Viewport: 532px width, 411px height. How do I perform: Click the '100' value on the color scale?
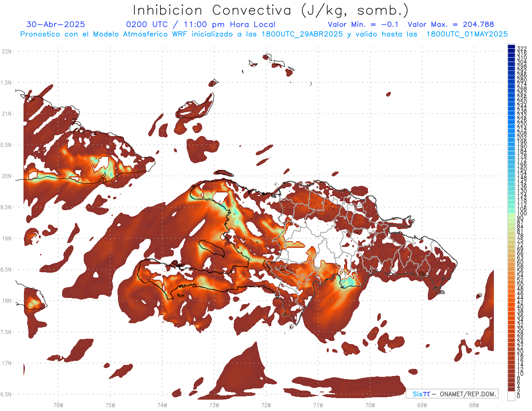click(x=521, y=213)
